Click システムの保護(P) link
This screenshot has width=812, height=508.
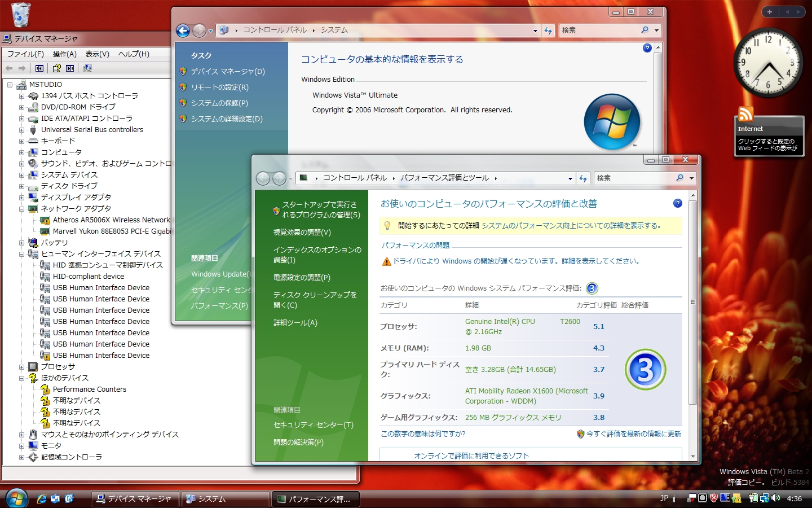coord(219,103)
